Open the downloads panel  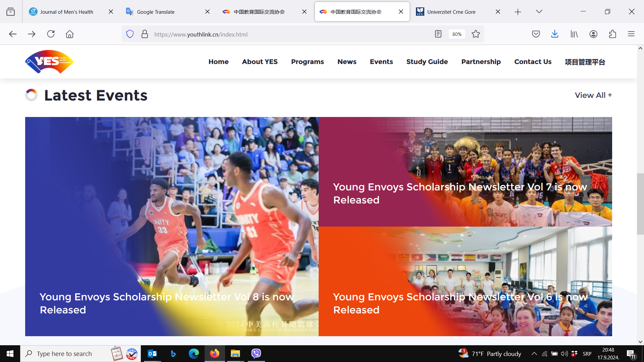(555, 34)
